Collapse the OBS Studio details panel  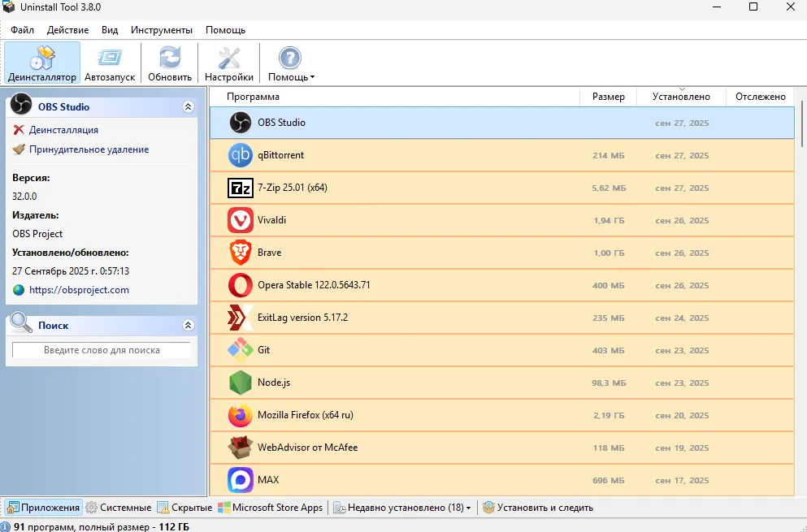[x=189, y=106]
